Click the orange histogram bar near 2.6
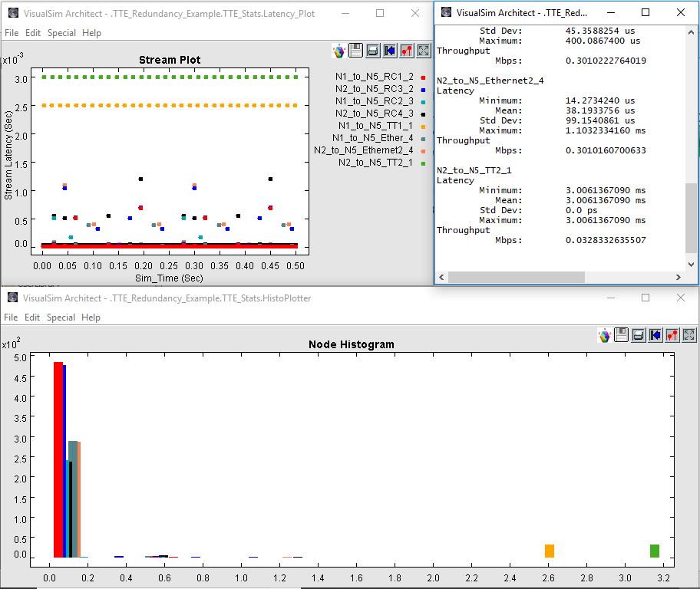 pyautogui.click(x=550, y=551)
